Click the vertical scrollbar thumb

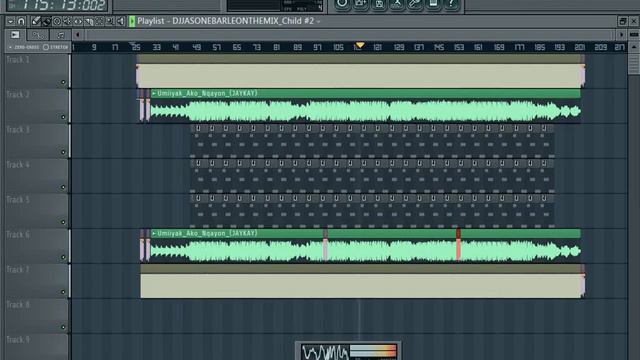(x=634, y=64)
